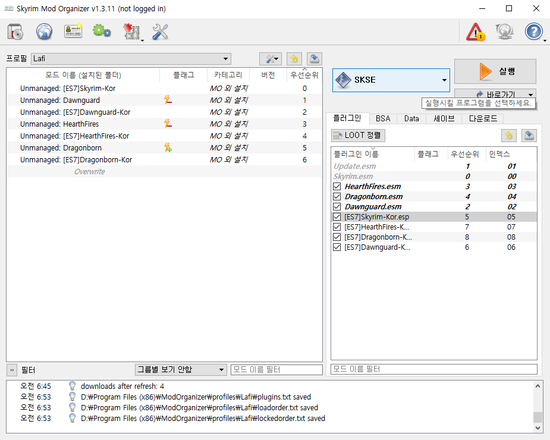Open the Executables gears icon

coord(102,31)
